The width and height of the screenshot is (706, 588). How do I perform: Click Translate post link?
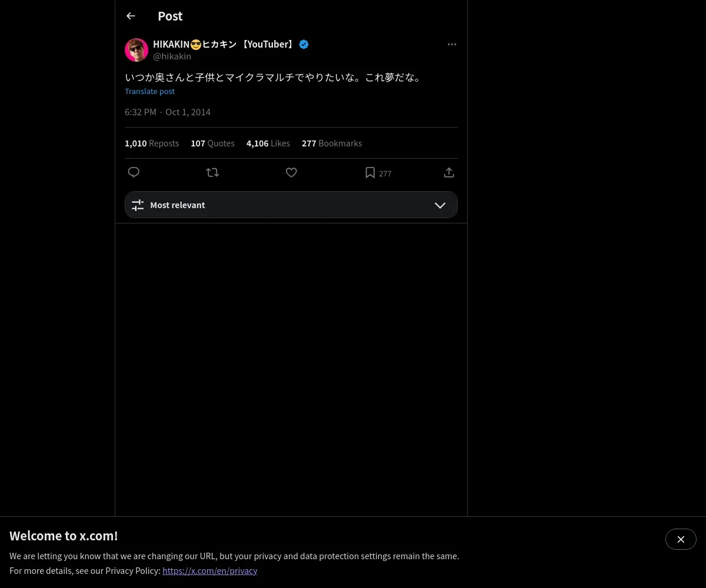point(149,91)
